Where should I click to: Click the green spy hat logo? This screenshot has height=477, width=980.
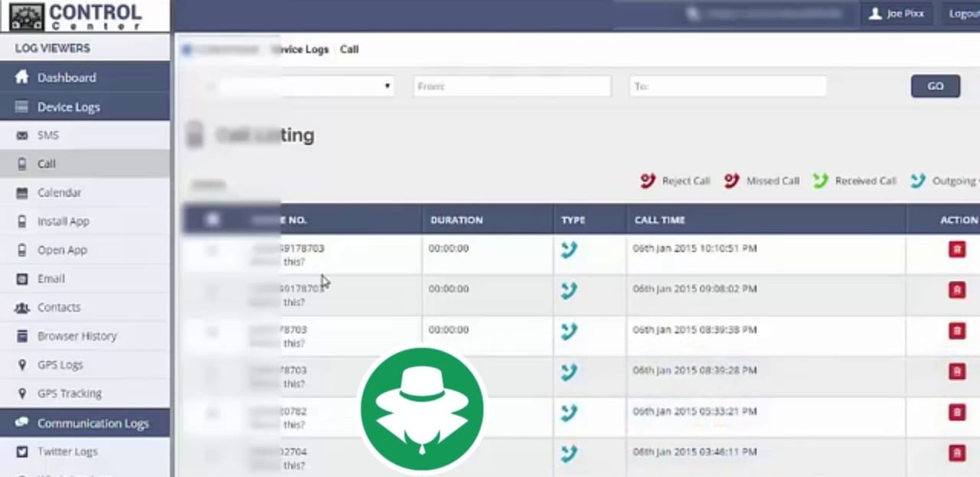pos(422,410)
